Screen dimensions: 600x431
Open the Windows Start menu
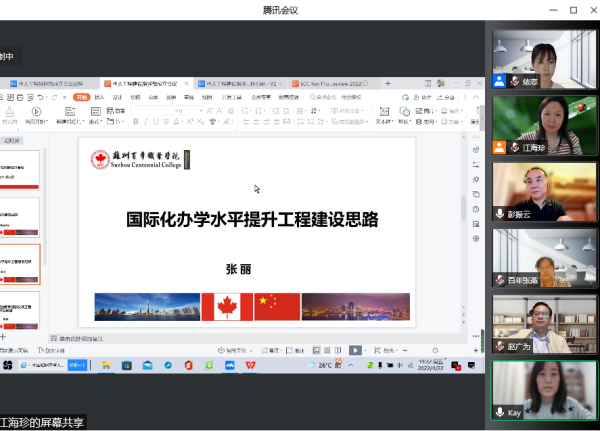[8, 366]
